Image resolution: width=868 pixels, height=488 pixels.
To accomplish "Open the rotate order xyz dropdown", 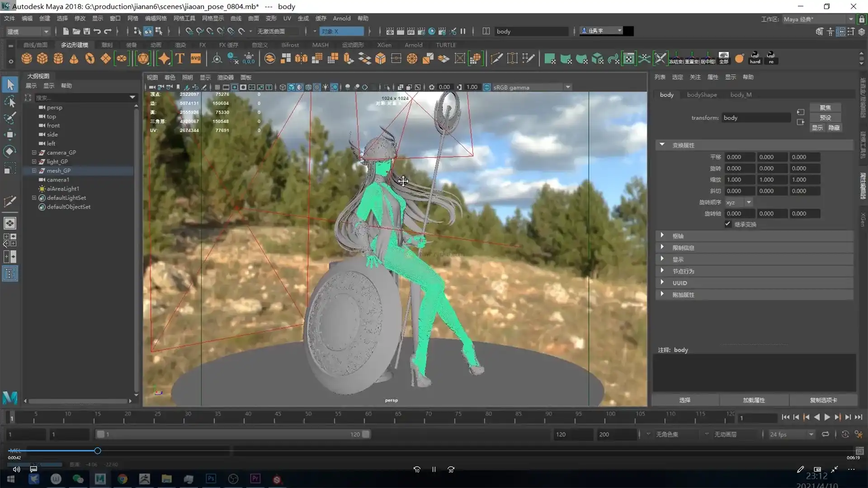I will pyautogui.click(x=749, y=202).
